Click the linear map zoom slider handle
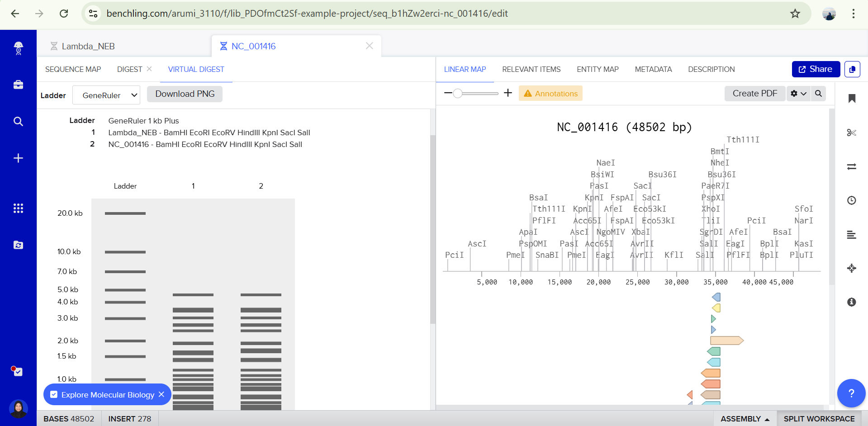Image resolution: width=868 pixels, height=426 pixels. tap(458, 93)
